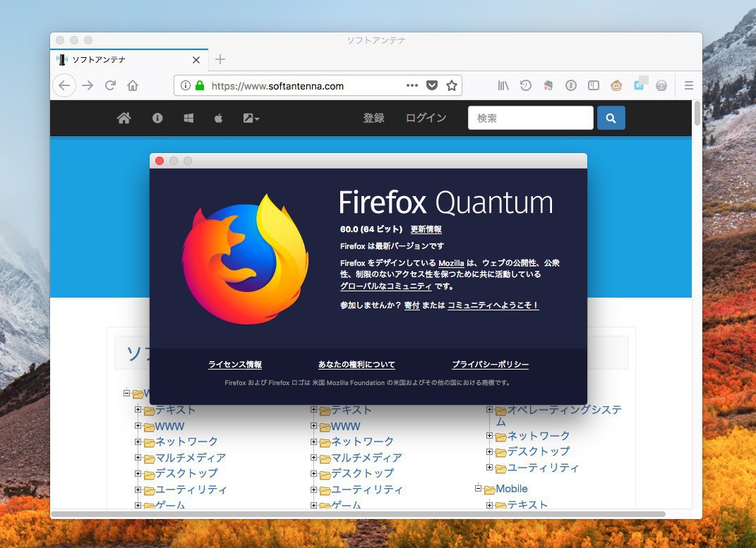Click the gear extension icon in toolbar
The image size is (756, 548).
pos(661,86)
